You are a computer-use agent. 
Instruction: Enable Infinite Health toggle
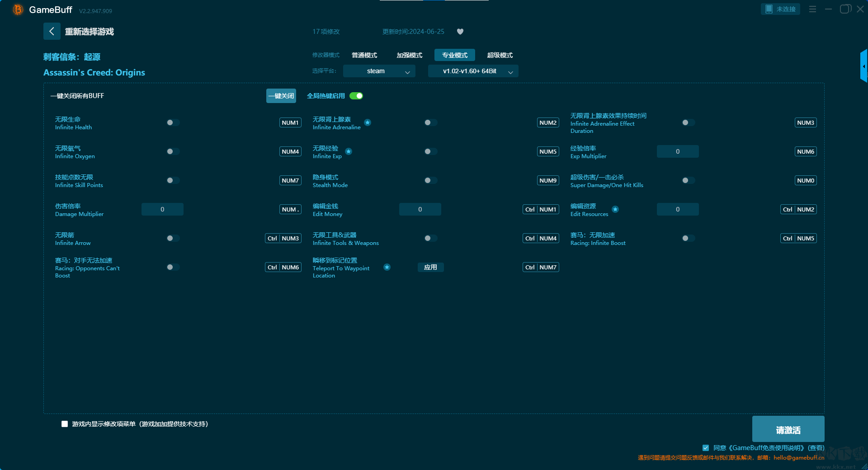[x=173, y=122]
